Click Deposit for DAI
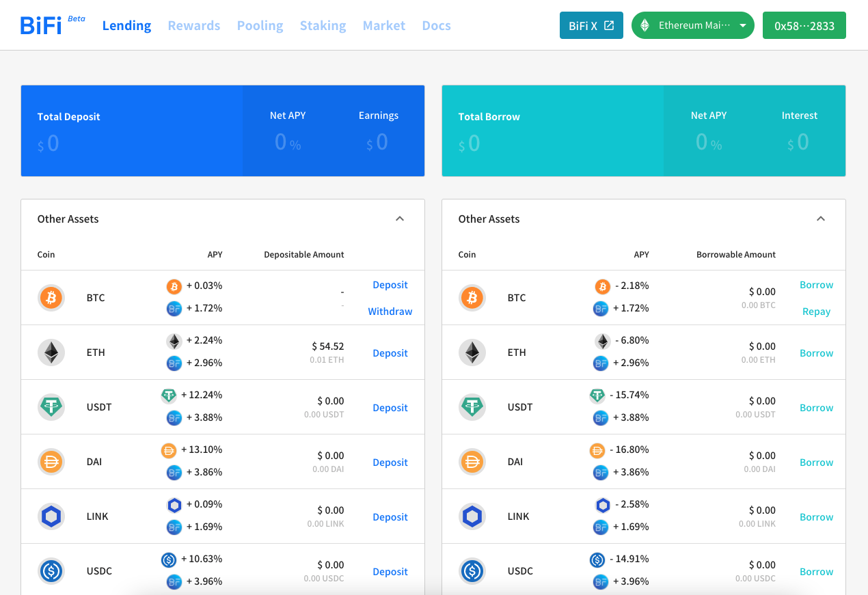This screenshot has width=868, height=595. pyautogui.click(x=390, y=462)
